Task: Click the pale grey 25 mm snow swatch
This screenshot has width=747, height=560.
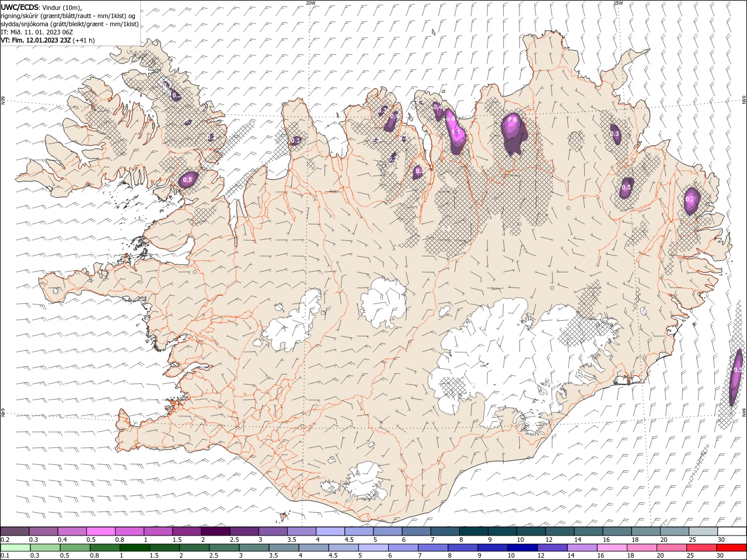Action: (x=703, y=531)
